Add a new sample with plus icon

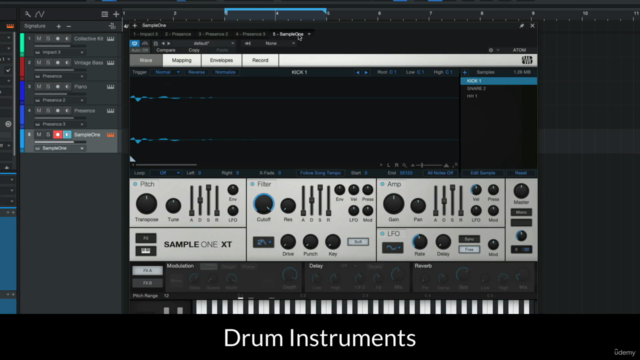coord(464,72)
